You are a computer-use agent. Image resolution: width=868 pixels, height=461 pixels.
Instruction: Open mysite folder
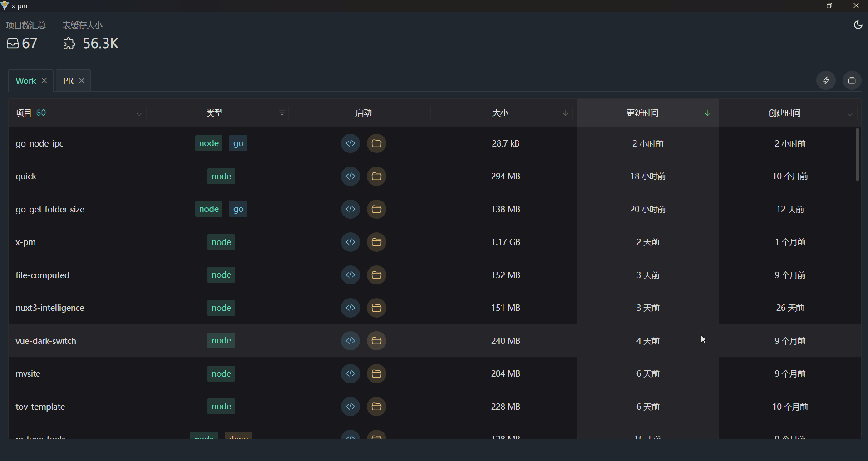click(x=376, y=373)
